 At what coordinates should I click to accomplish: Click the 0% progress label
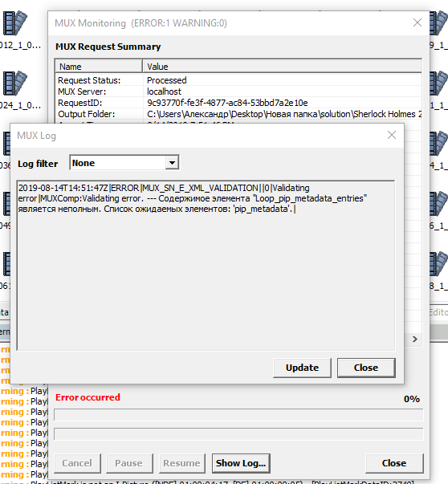pos(412,399)
